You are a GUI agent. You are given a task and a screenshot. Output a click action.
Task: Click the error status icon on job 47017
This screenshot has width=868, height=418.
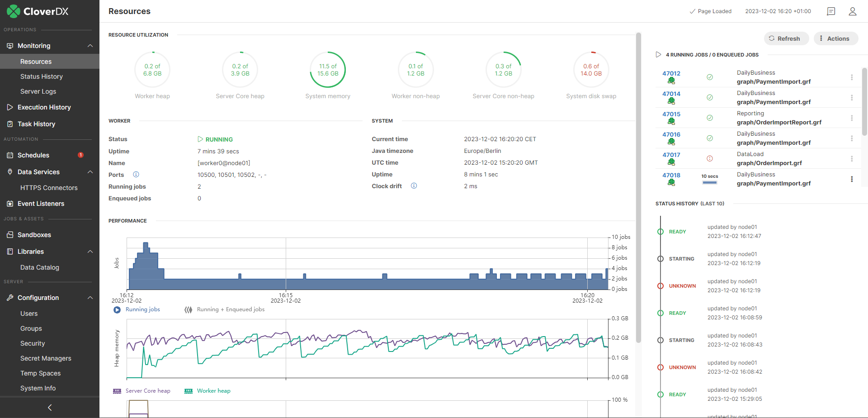click(x=710, y=158)
